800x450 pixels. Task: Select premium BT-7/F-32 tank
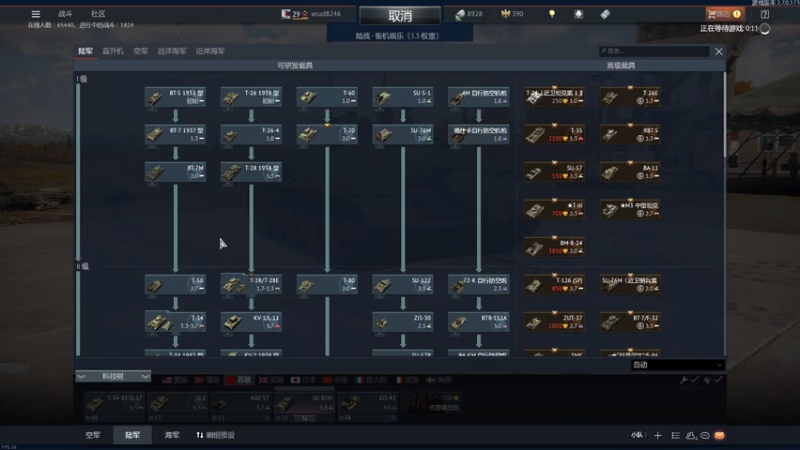(630, 322)
